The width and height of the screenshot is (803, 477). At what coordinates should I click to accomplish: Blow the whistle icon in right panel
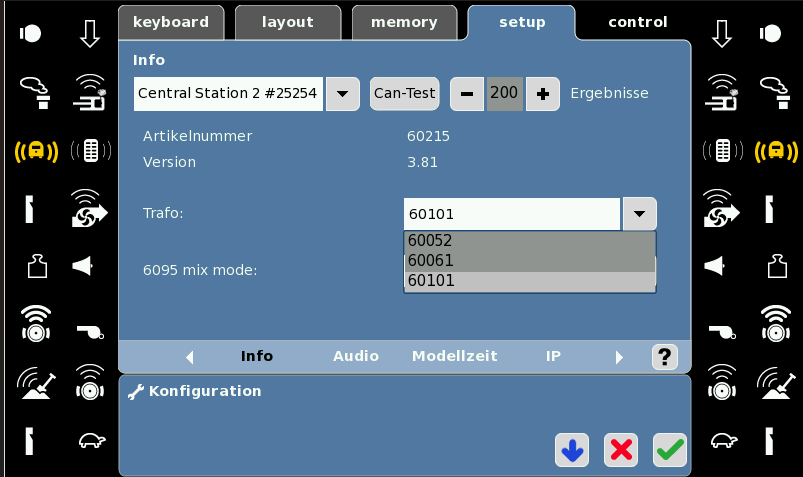[722, 331]
